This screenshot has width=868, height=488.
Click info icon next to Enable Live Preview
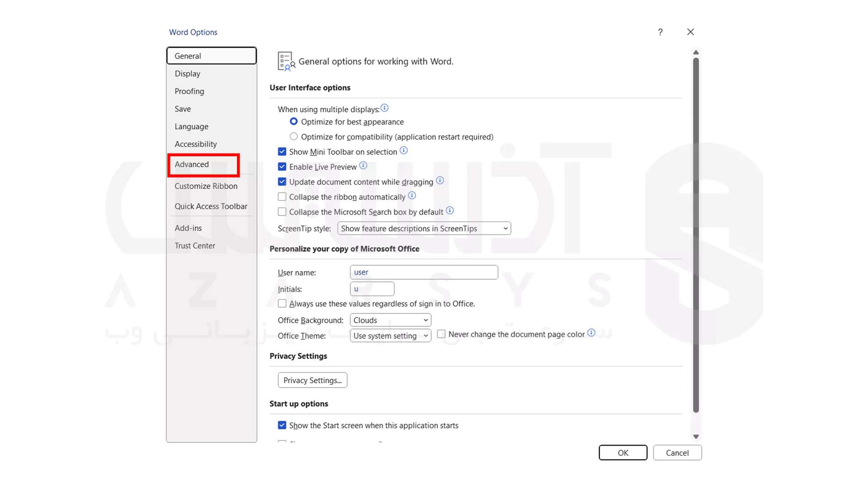click(363, 165)
